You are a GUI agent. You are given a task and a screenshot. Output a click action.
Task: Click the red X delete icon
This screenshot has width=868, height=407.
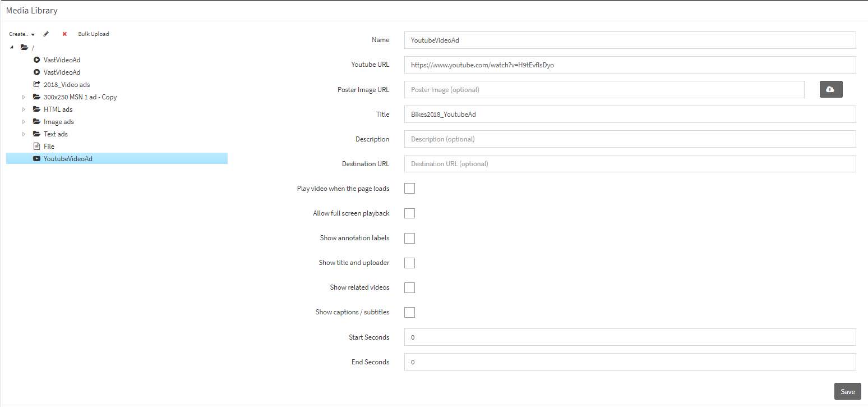(64, 34)
